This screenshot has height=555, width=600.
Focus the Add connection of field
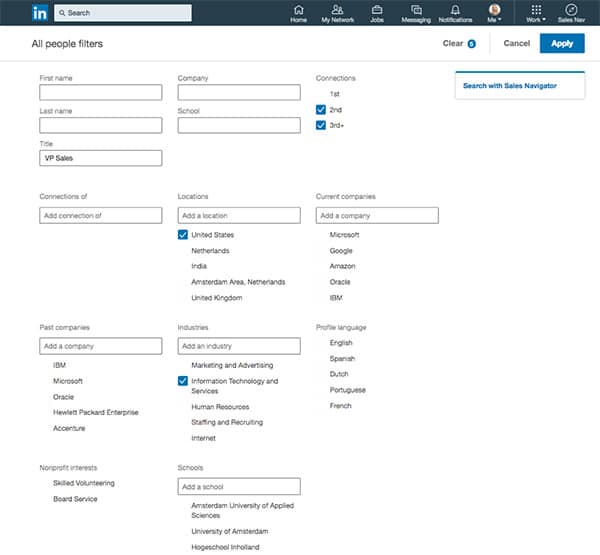point(101,215)
